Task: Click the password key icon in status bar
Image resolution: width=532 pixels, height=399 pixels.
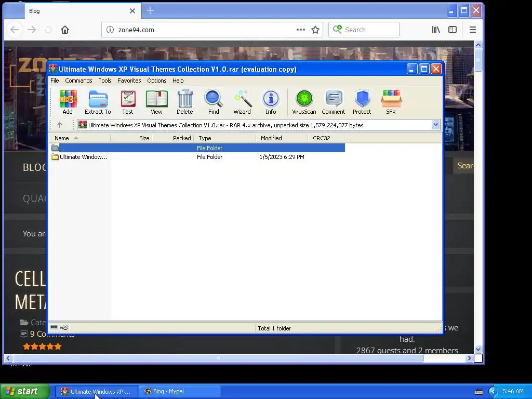Action: [64, 327]
